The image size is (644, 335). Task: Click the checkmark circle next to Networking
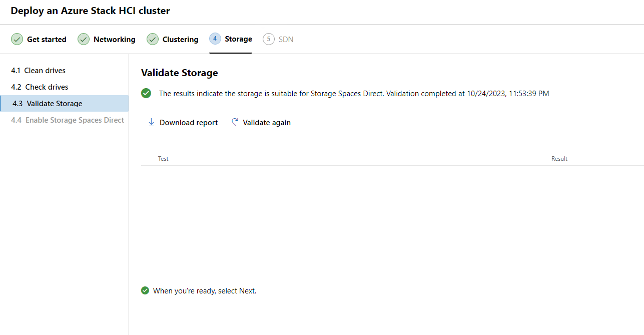84,39
